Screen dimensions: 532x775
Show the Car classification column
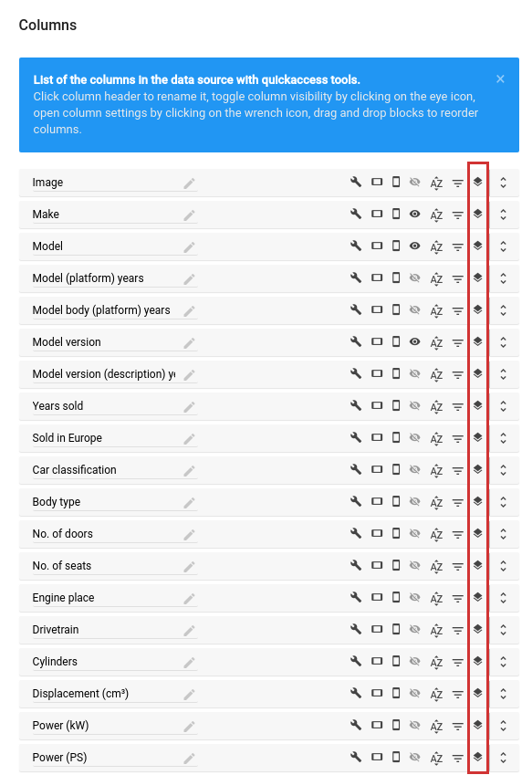coord(415,469)
